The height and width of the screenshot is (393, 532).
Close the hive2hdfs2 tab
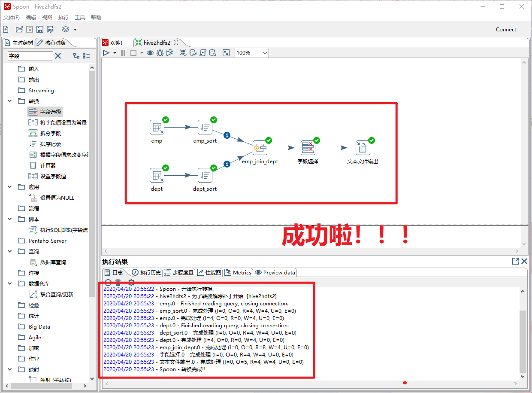175,43
